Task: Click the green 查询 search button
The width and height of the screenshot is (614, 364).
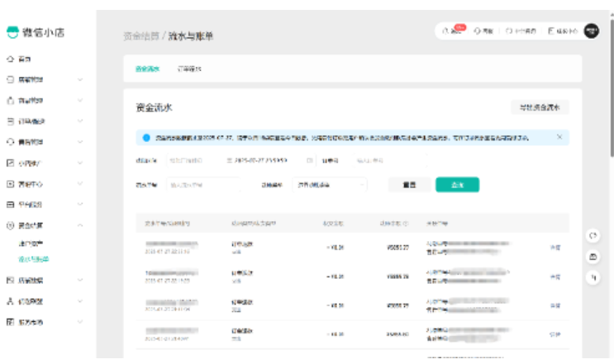Action: click(x=457, y=185)
